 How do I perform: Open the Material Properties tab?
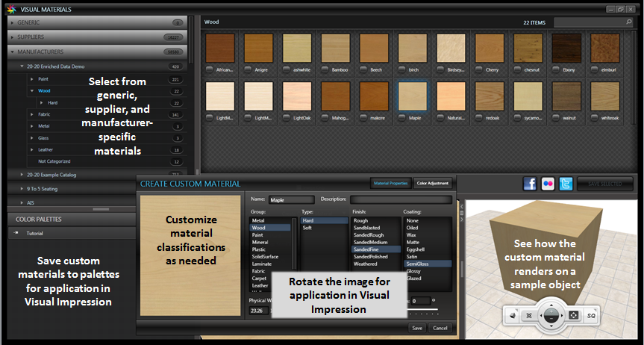click(390, 183)
